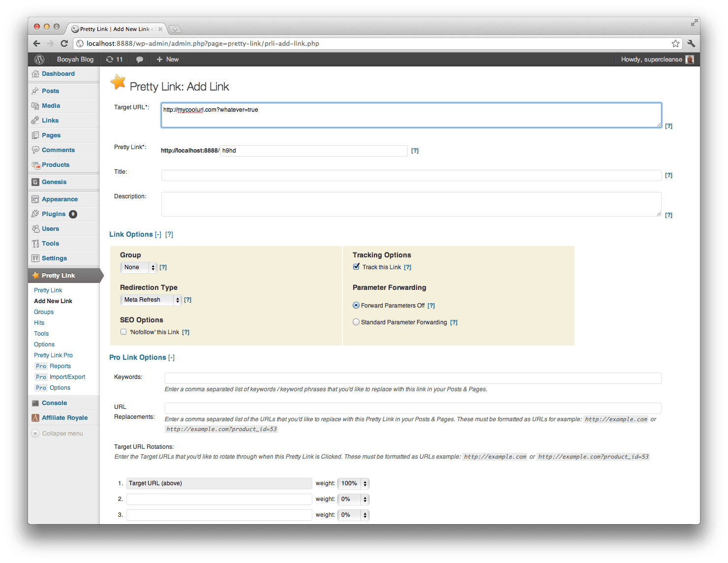
Task: Open the Groups submenu item
Action: point(44,312)
